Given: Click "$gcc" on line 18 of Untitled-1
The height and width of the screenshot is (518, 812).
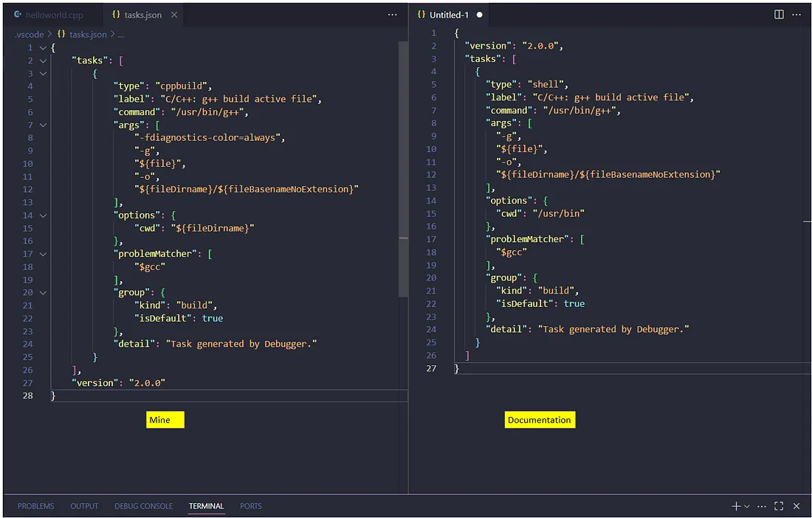Looking at the screenshot, I should click(512, 252).
